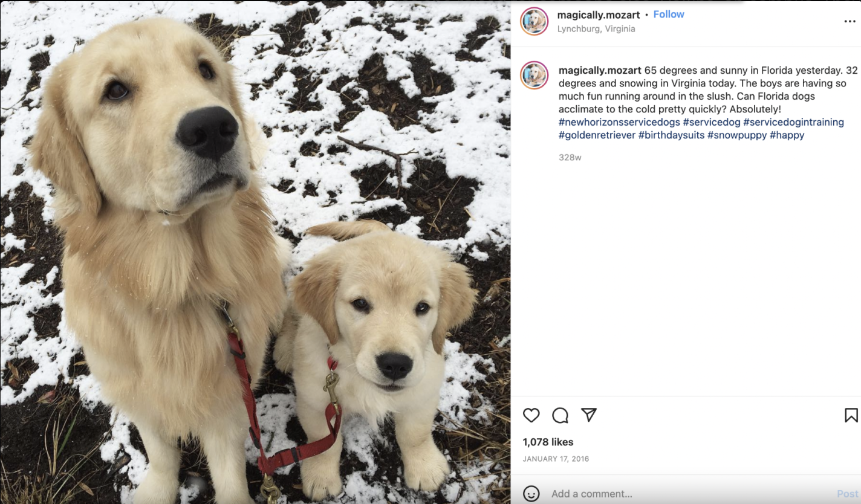View the 1,078 likes list
861x504 pixels.
click(548, 442)
